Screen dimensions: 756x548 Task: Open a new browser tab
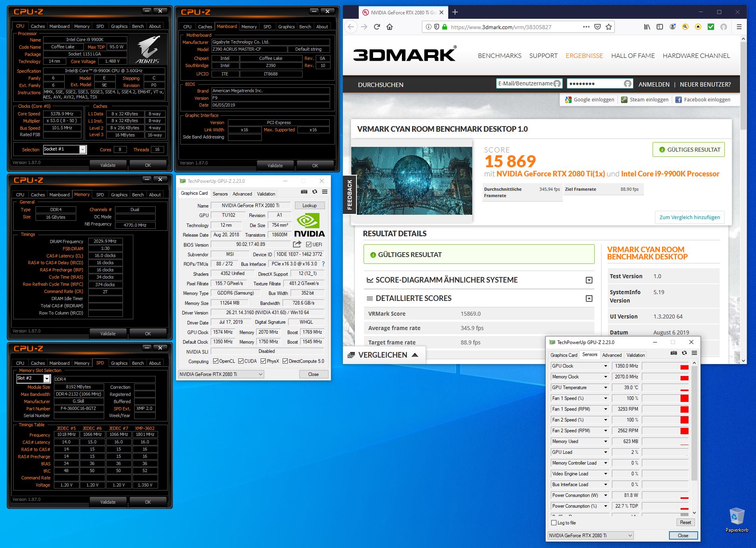click(x=455, y=12)
